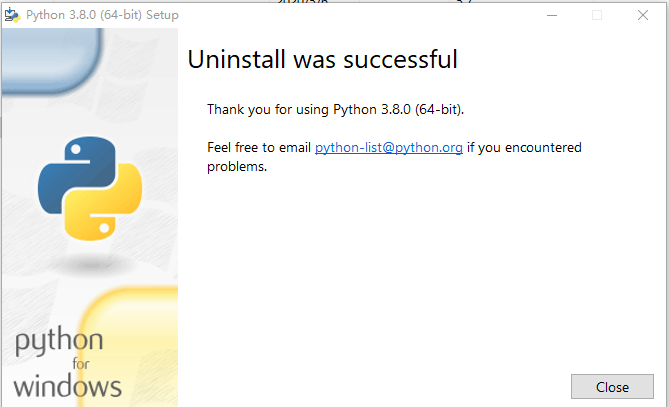
Task: Click the "windows" word in the sidebar
Action: click(x=67, y=386)
